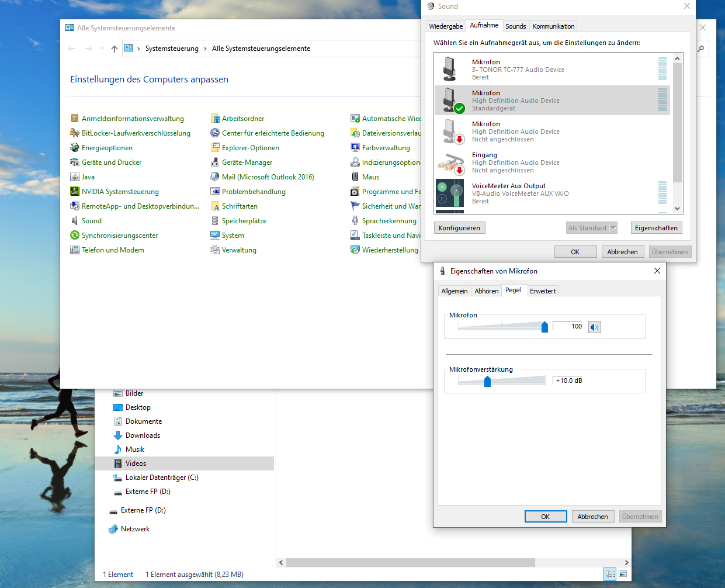Select the Eingang line-in device
The width and height of the screenshot is (725, 588).
tap(552, 162)
